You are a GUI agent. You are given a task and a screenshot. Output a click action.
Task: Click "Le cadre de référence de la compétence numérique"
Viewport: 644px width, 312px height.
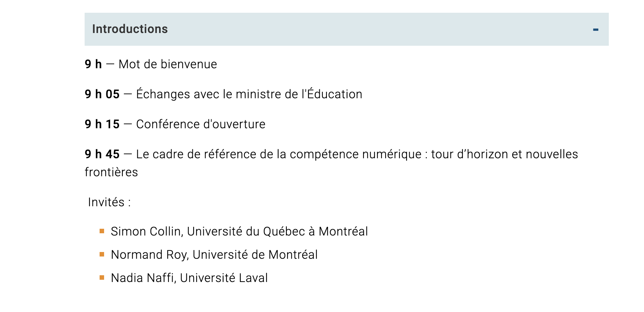(279, 154)
